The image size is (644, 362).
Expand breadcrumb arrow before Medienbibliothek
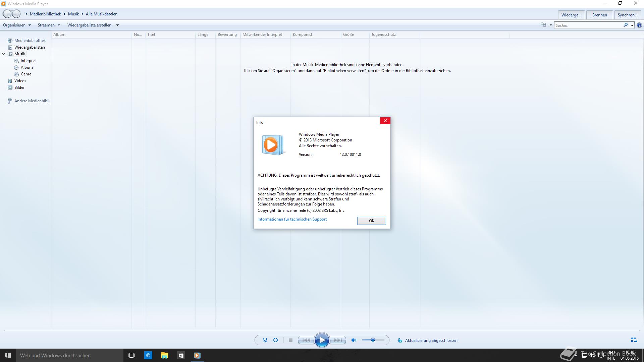pos(26,14)
